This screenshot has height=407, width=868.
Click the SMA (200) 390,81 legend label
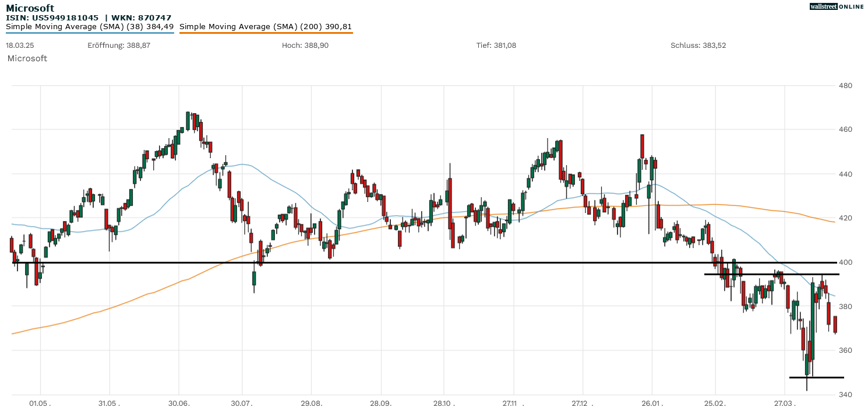pos(266,26)
